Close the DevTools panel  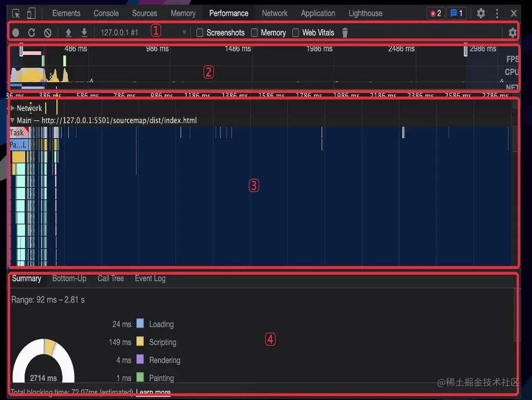point(514,13)
